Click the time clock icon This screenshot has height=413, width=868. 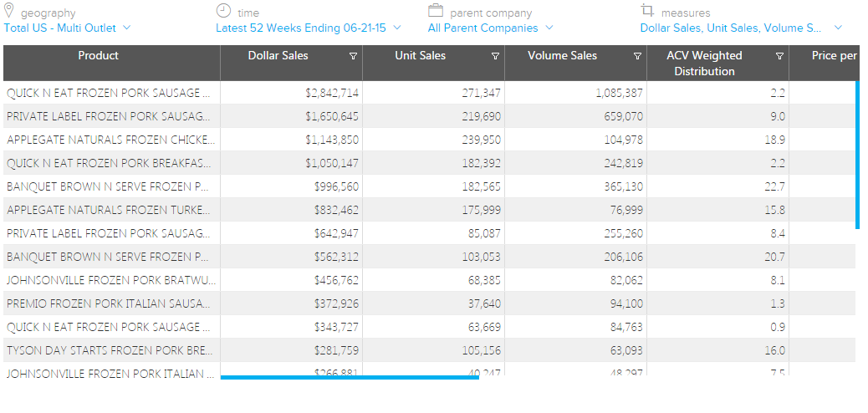[223, 11]
